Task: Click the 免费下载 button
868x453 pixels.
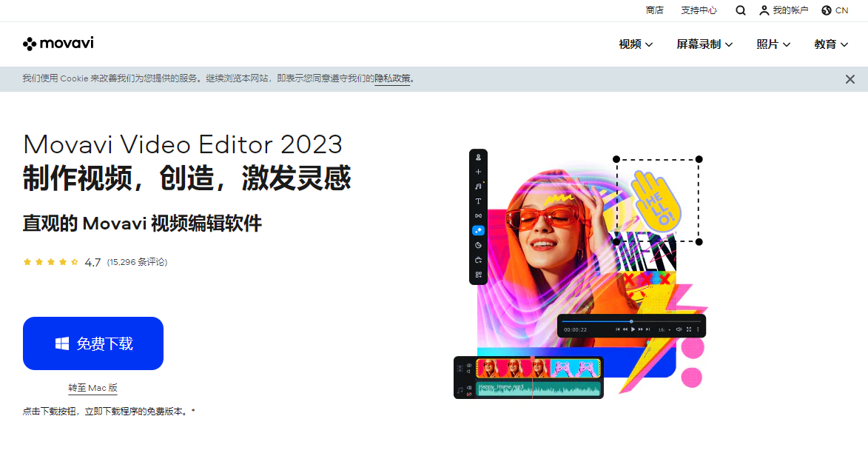Action: tap(93, 343)
